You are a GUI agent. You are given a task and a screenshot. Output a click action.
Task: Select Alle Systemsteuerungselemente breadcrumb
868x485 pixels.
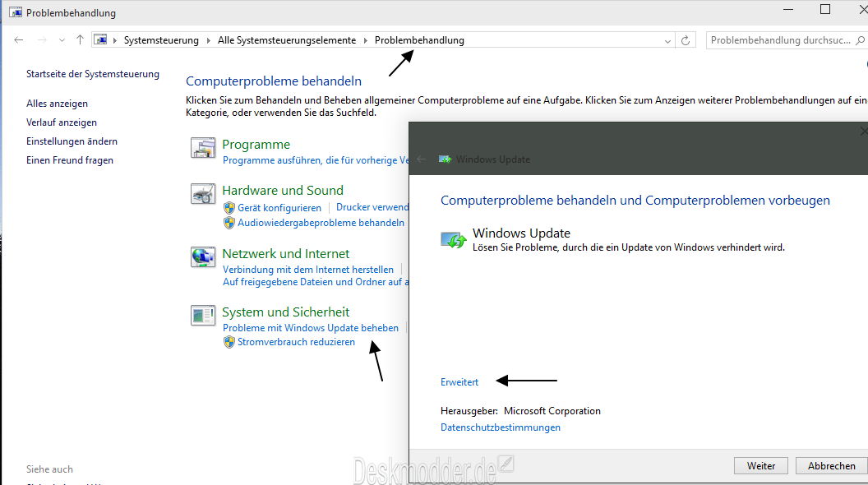(x=287, y=39)
